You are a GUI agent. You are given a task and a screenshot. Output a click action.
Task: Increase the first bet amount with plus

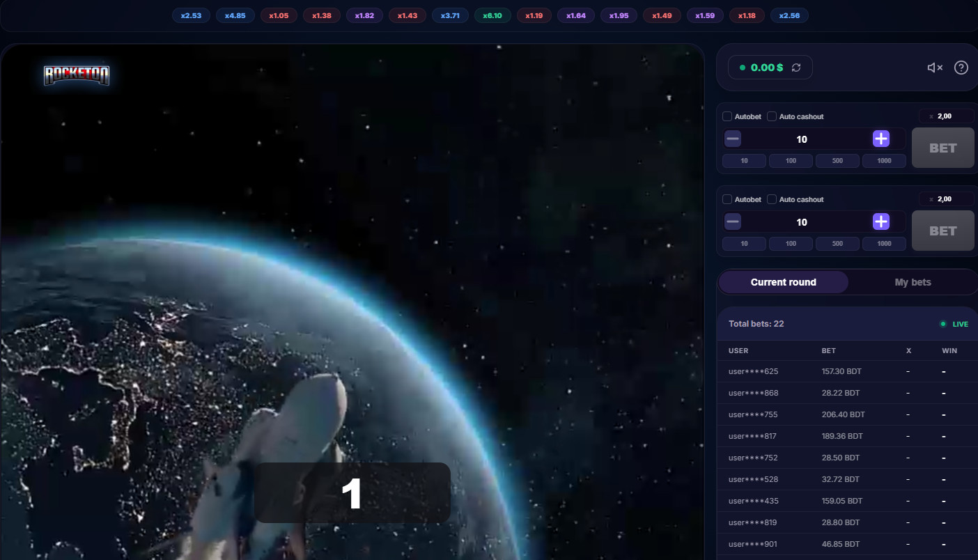[x=881, y=139]
